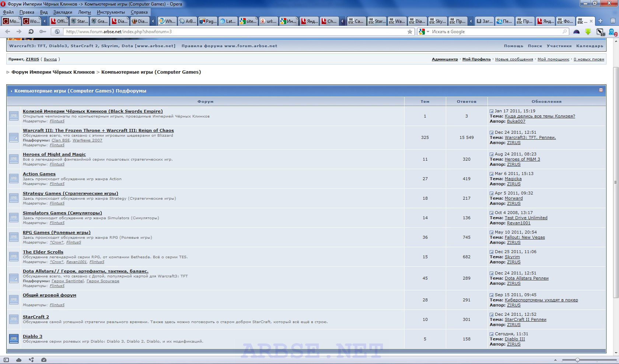Viewport: 619px width, 364px height.
Task: Click the Выход logout link
Action: 50,59
